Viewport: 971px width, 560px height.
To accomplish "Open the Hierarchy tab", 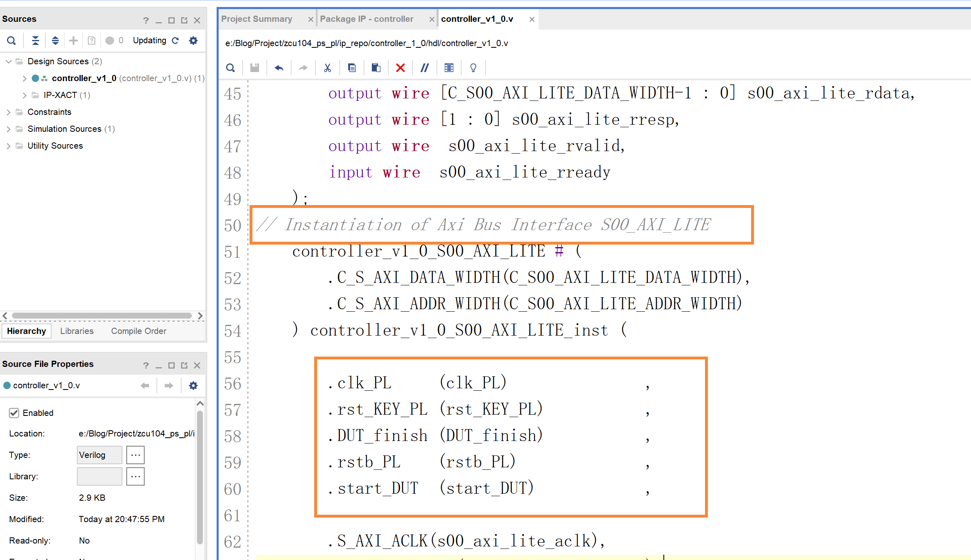I will pyautogui.click(x=26, y=331).
